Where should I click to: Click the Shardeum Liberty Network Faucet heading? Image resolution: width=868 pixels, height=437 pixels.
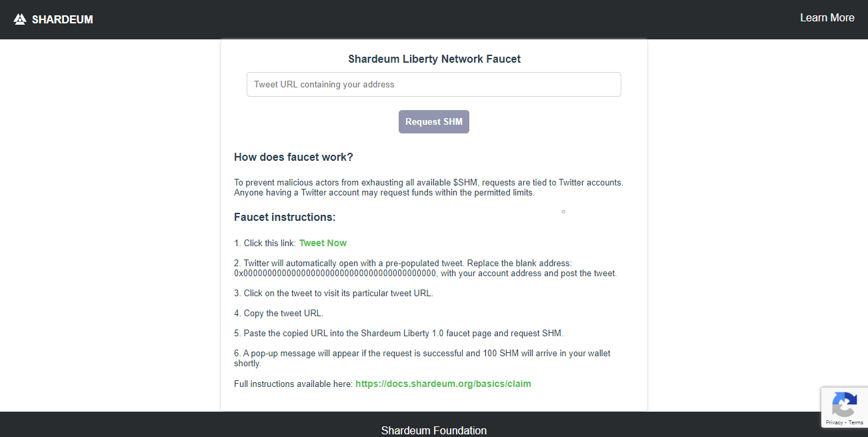click(x=434, y=59)
